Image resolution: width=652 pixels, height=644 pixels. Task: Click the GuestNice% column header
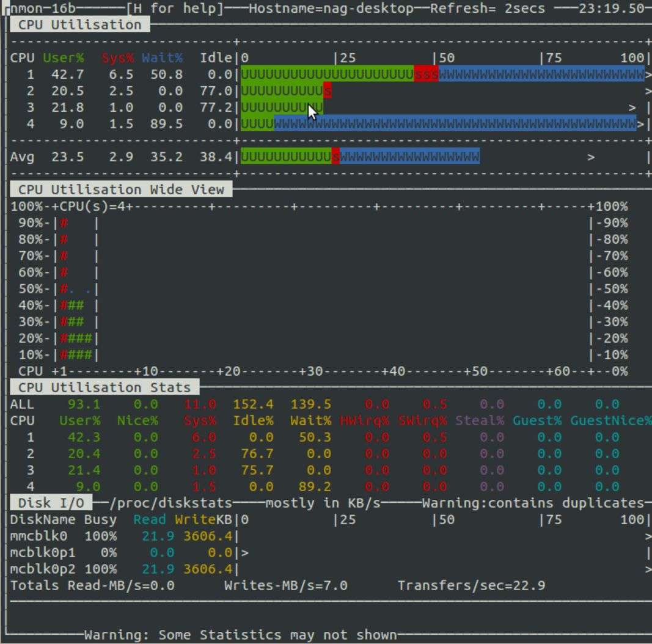610,421
